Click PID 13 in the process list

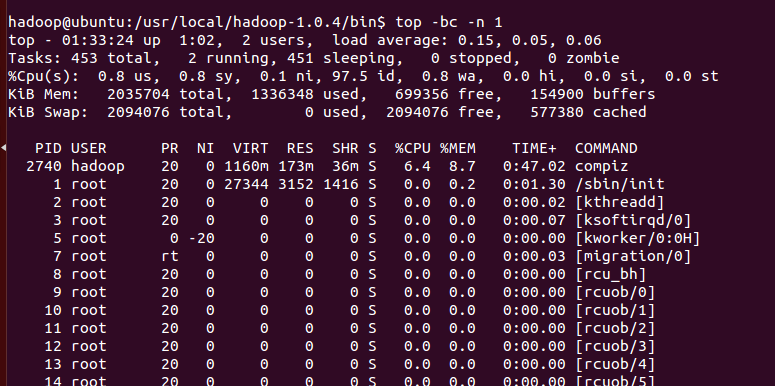[53, 364]
